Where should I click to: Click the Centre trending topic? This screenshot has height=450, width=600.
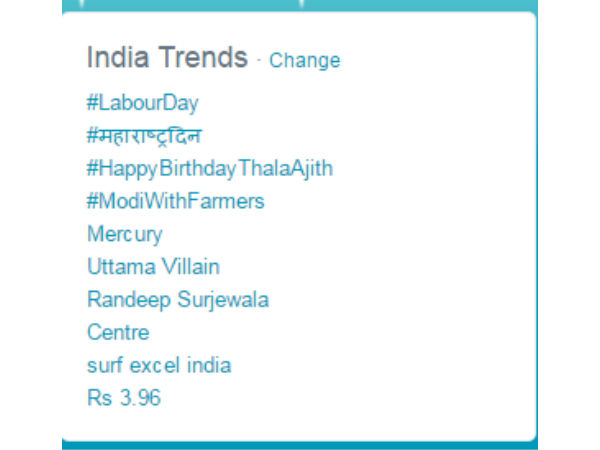coord(118,332)
